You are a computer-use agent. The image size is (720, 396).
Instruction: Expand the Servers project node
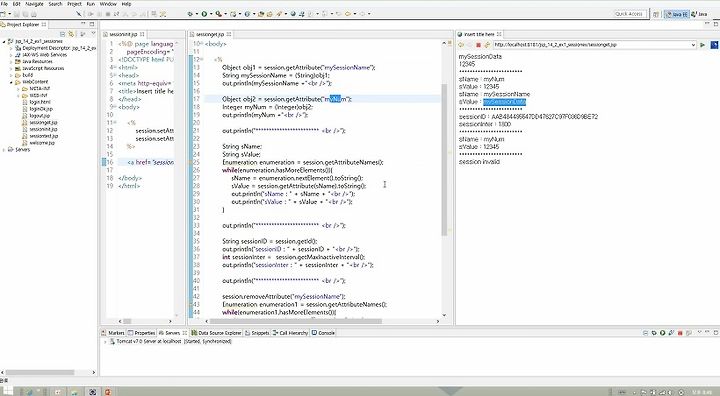tap(4, 150)
